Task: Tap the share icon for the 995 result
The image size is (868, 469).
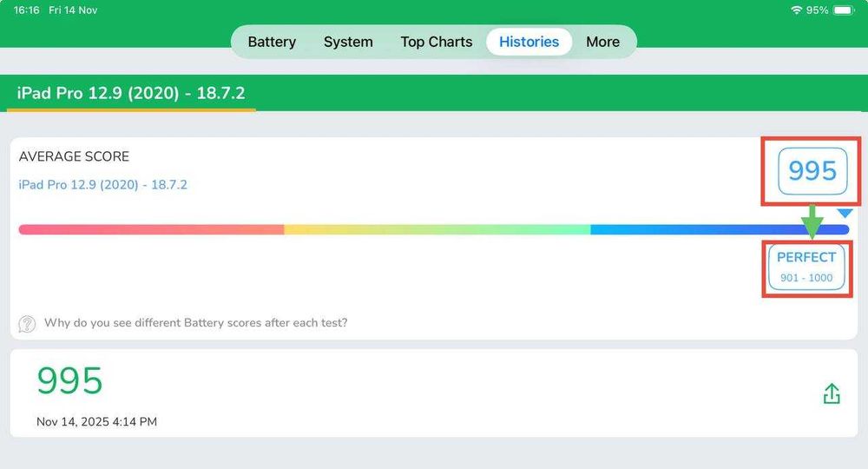Action: click(x=831, y=393)
